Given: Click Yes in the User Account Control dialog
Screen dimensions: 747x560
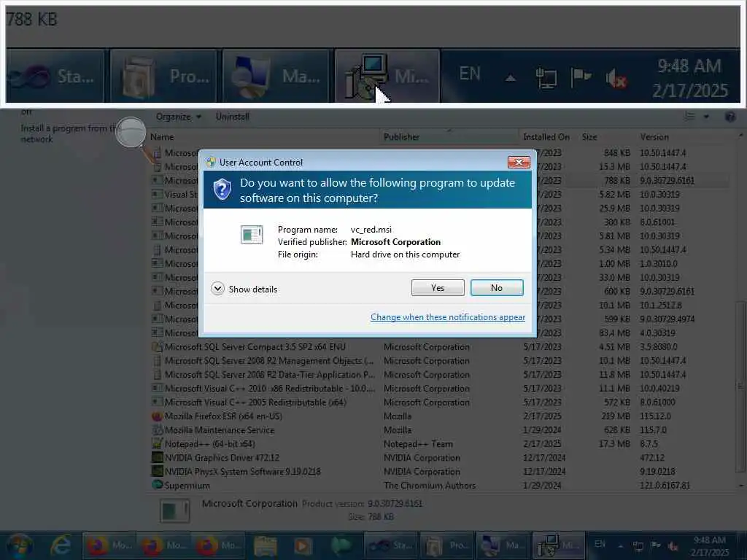Looking at the screenshot, I should [438, 287].
